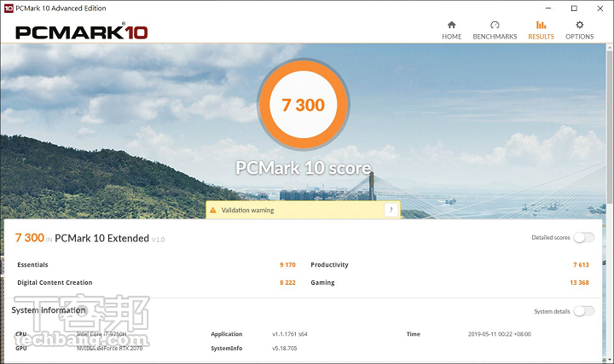Click the Productivity score 7 613
Screen dimensions: 614x364
(x=581, y=265)
